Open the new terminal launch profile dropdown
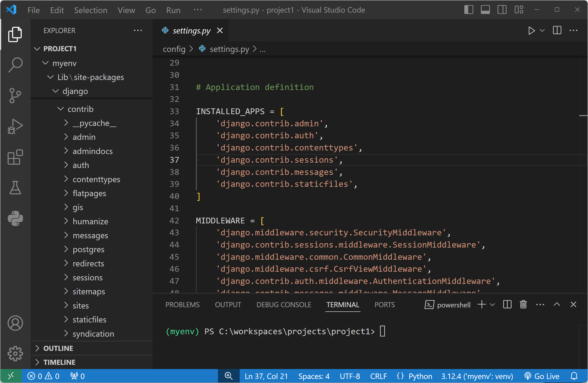 coord(492,305)
